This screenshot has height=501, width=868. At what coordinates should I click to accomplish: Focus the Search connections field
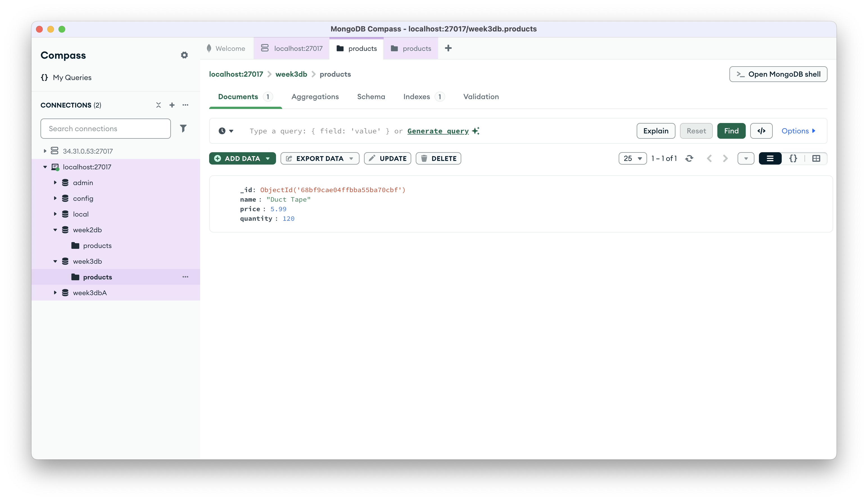click(x=105, y=128)
